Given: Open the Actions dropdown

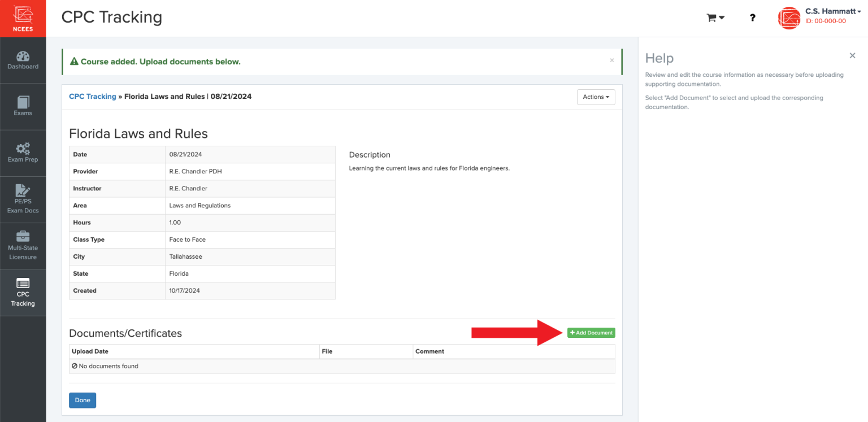Looking at the screenshot, I should (x=596, y=97).
